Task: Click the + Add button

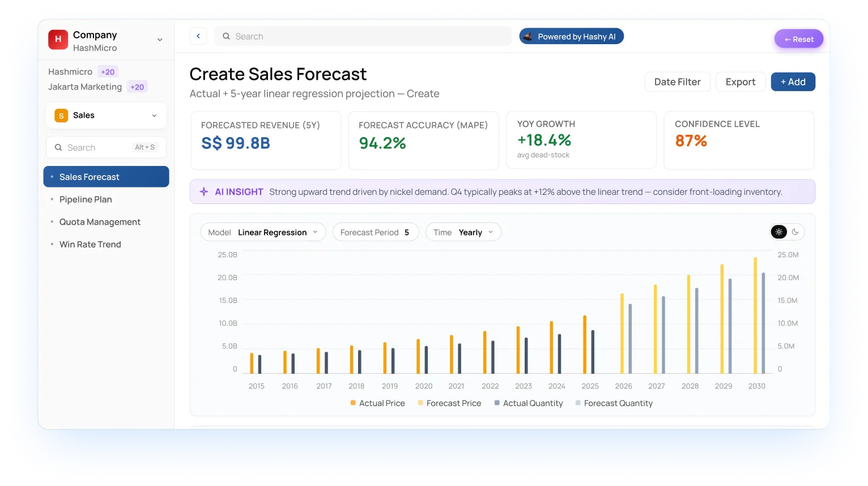Action: point(793,82)
